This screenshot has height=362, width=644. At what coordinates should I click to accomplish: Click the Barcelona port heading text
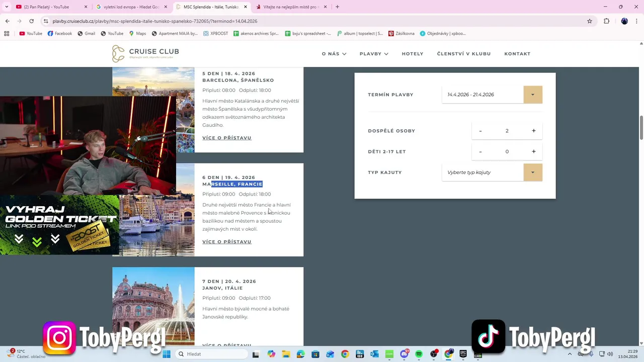(x=238, y=80)
